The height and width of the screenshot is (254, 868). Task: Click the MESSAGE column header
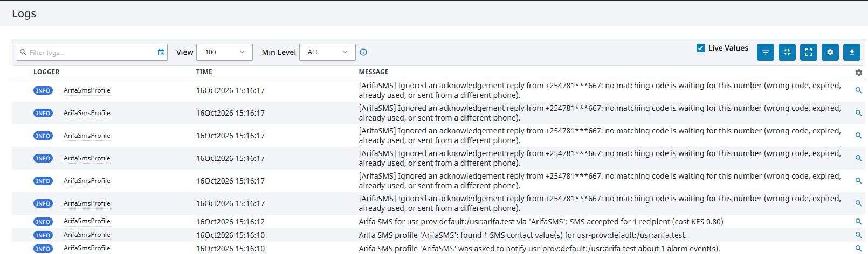click(374, 72)
